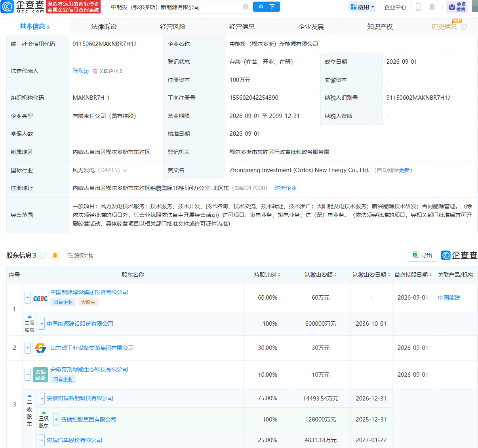Click the 查一下 search button

pos(267,7)
